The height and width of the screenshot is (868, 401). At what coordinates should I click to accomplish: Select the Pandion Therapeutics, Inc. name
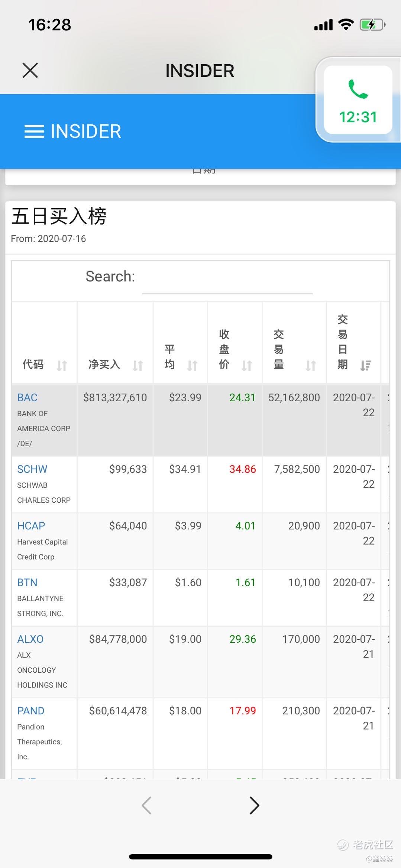tap(39, 742)
